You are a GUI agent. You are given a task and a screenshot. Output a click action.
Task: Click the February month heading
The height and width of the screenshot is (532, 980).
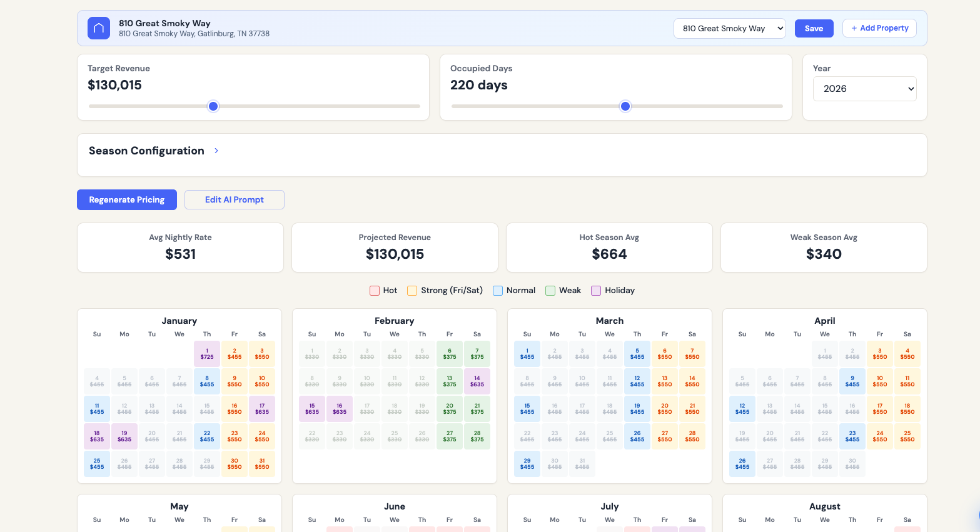point(395,321)
